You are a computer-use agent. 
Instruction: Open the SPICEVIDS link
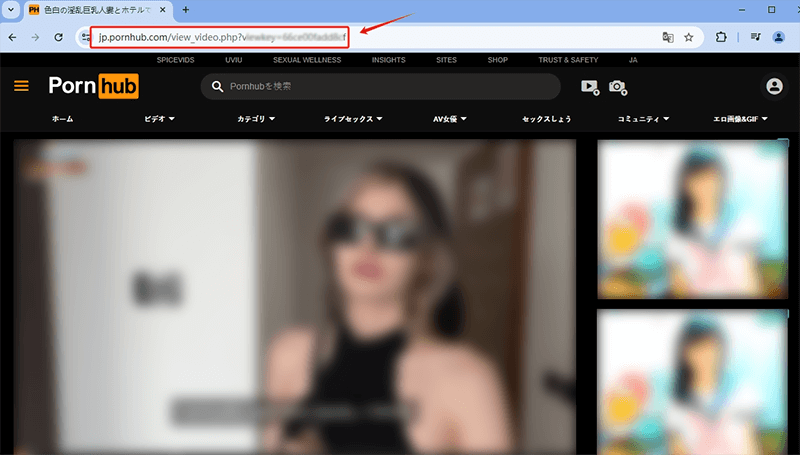pos(176,60)
